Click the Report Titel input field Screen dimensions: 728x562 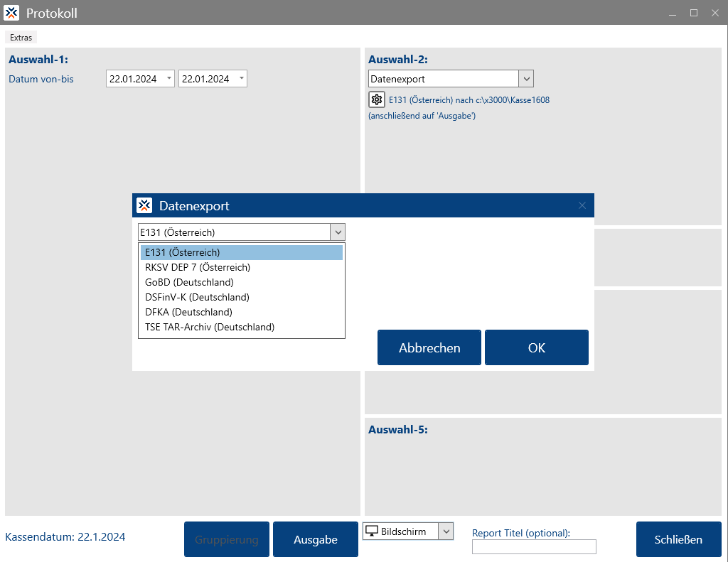click(533, 546)
